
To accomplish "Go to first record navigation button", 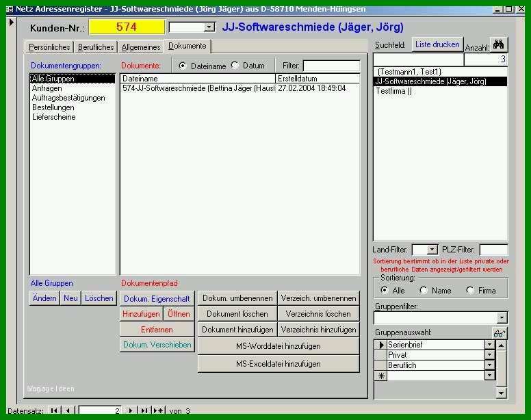I will [x=54, y=410].
